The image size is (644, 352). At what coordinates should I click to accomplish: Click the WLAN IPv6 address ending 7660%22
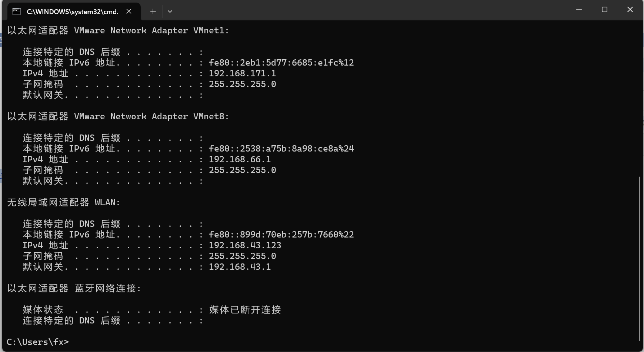click(281, 235)
